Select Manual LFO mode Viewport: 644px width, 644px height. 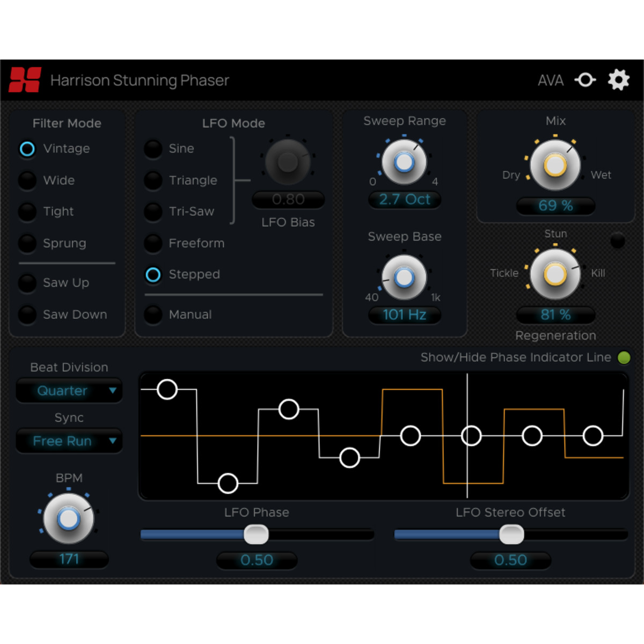(153, 314)
